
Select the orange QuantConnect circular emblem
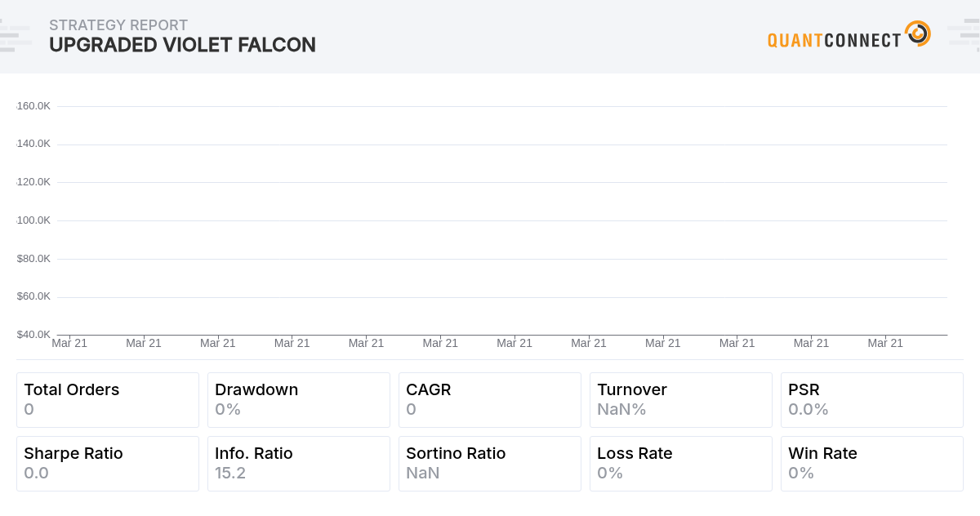(x=918, y=33)
